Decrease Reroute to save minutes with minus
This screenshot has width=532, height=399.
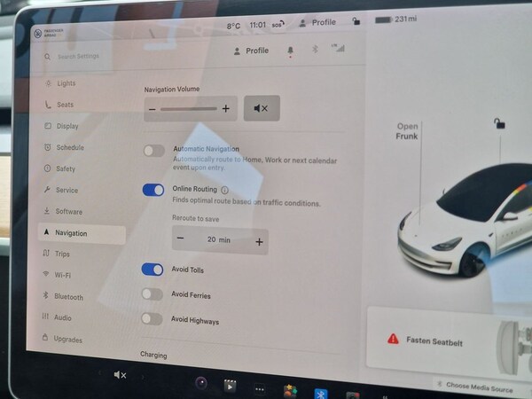pos(181,239)
